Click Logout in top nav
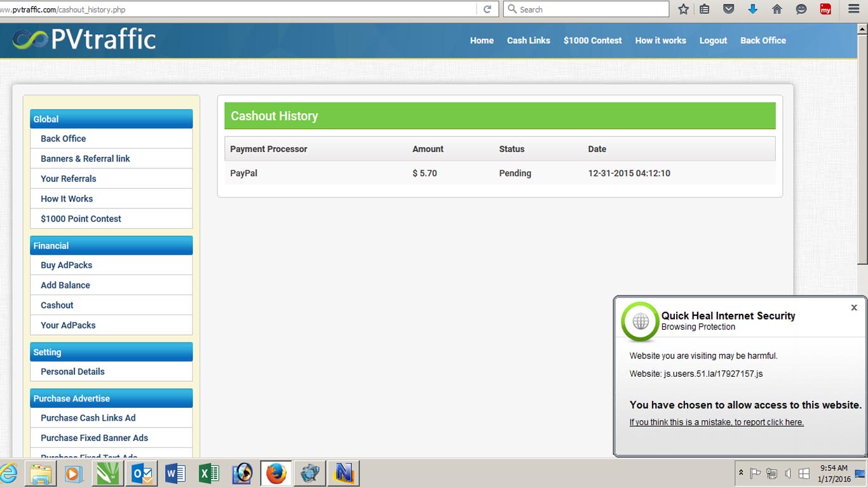The height and width of the screenshot is (488, 868). (x=713, y=40)
